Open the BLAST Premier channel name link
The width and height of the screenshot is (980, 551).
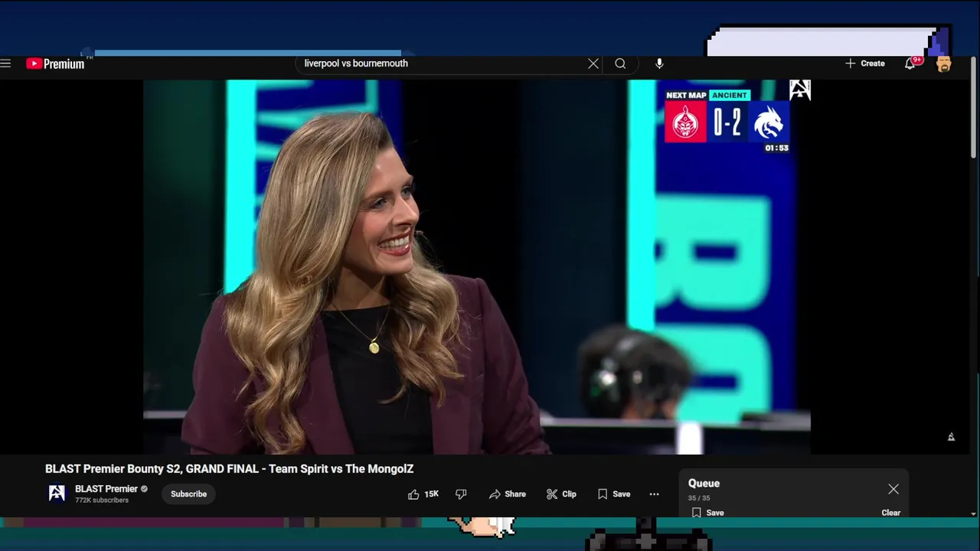coord(106,489)
